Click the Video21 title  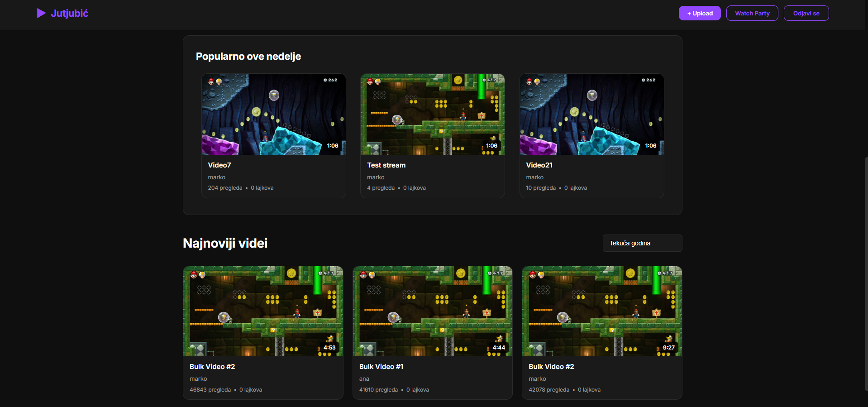[539, 165]
